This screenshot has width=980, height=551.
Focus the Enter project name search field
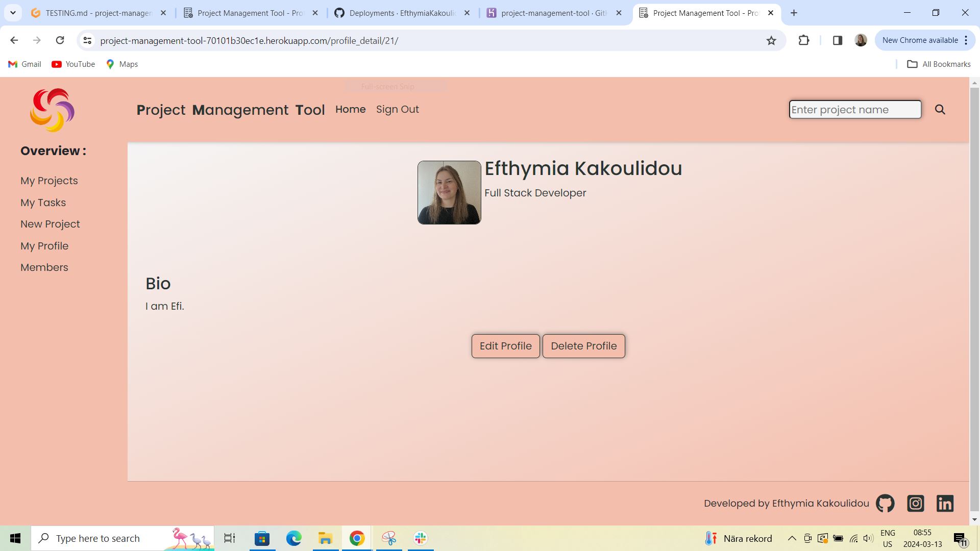pos(855,109)
